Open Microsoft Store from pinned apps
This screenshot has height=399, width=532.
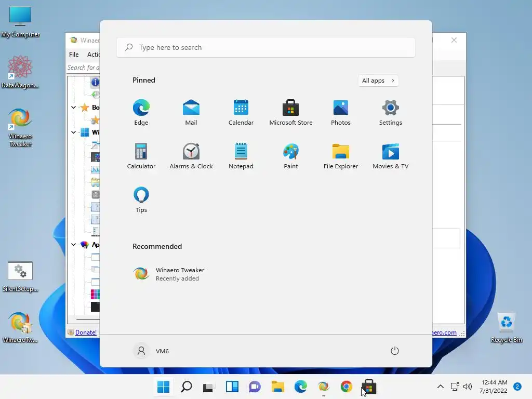pyautogui.click(x=291, y=112)
